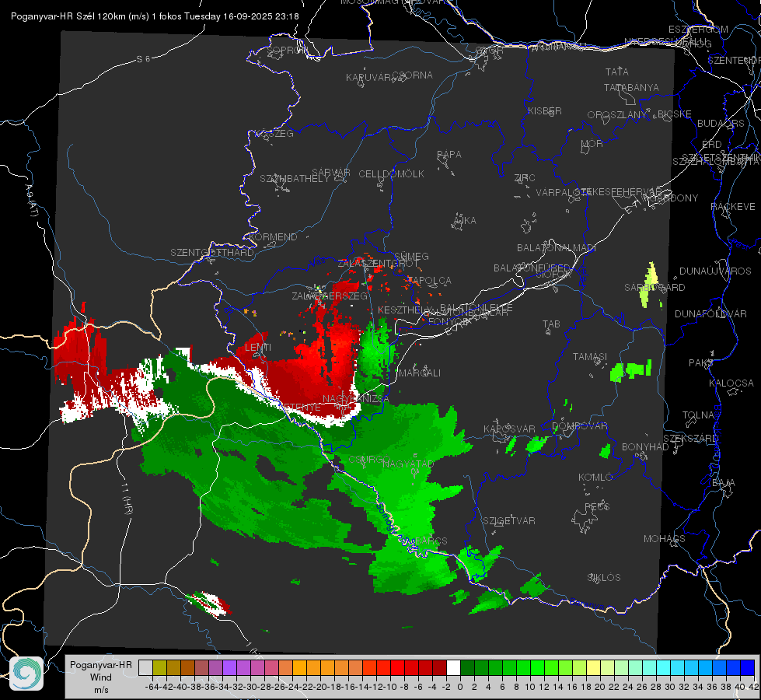This screenshot has height=700, width=761.
Task: Click the swirl logo icon beside legend
Action: tap(26, 674)
